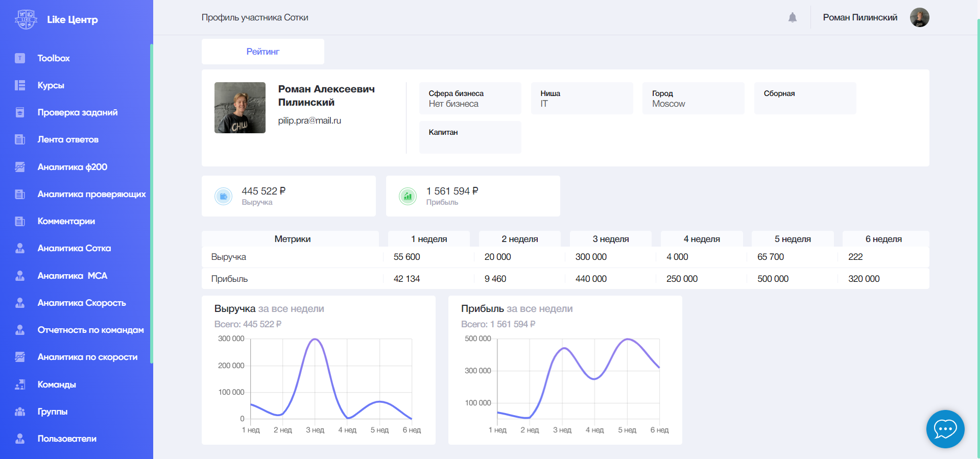This screenshot has height=459, width=980.
Task: Click the green Прибыль chart icon
Action: [408, 196]
